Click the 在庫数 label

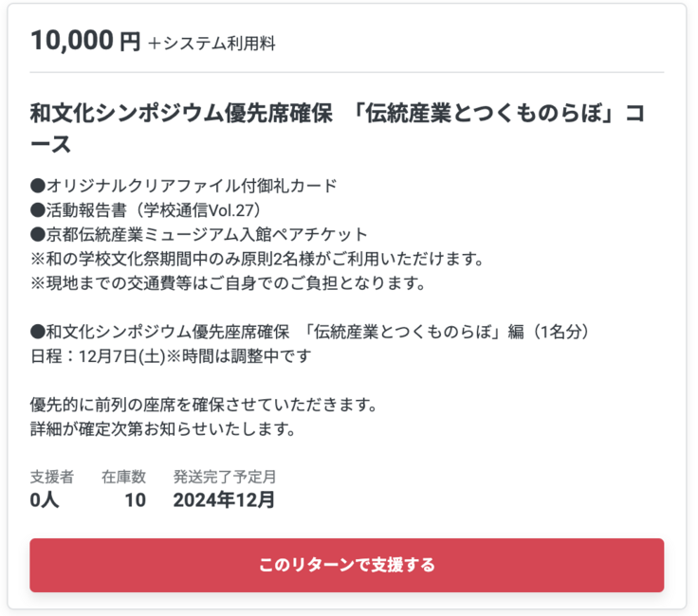123,477
